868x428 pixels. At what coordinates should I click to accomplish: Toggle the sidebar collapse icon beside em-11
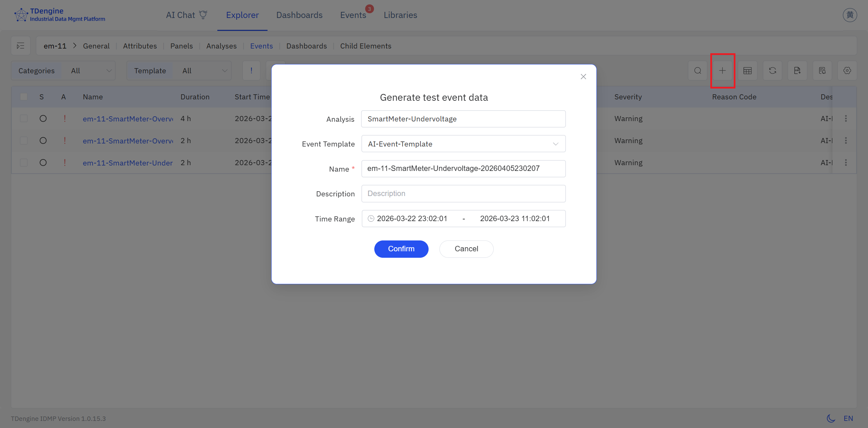tap(21, 46)
